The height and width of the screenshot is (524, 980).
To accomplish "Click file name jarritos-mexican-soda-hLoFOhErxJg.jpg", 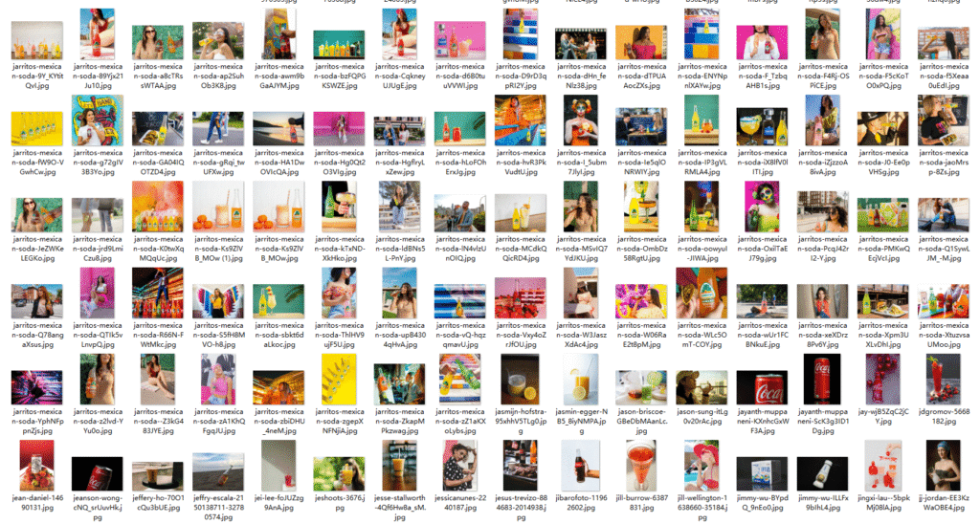I will coord(460,163).
